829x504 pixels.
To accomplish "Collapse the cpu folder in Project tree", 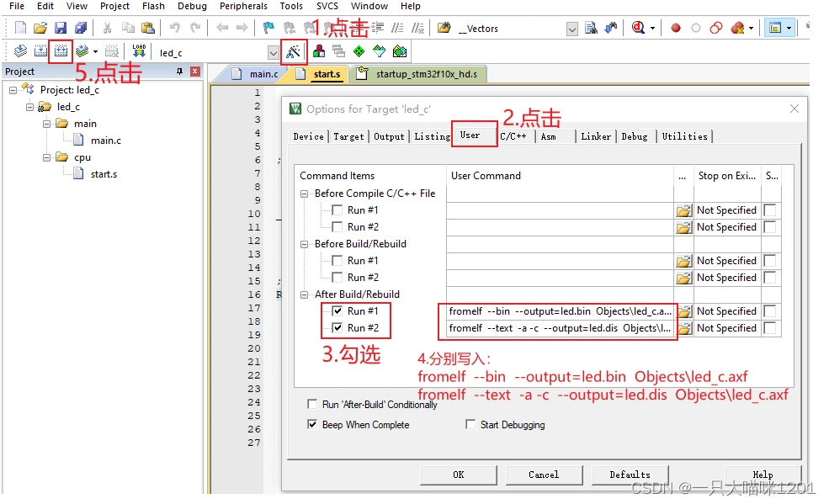I will pos(47,157).
